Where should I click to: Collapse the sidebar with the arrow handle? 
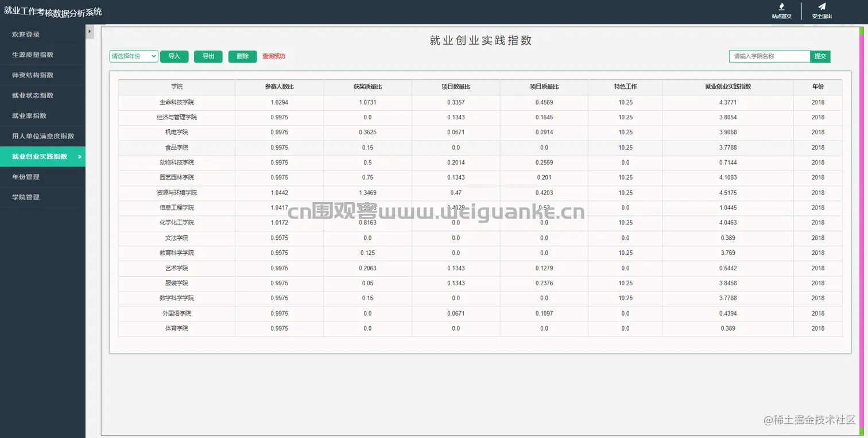point(90,32)
